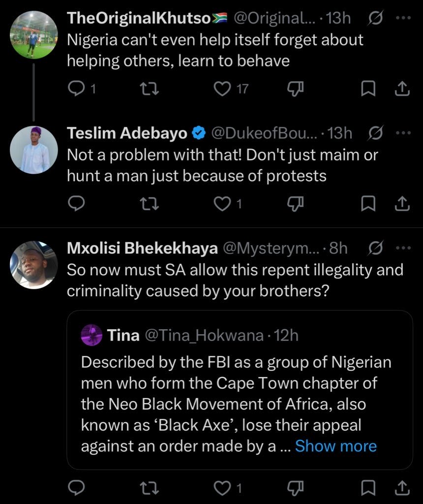The image size is (423, 504).
Task: Bookmark TheOriginalKhutso's tweet
Action: (368, 89)
